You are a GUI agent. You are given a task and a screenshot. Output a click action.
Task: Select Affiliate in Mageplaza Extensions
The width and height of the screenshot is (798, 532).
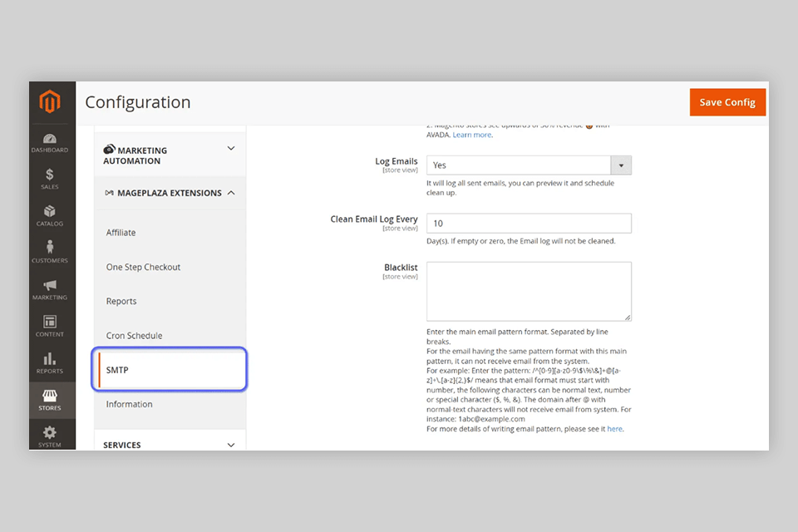(x=121, y=233)
